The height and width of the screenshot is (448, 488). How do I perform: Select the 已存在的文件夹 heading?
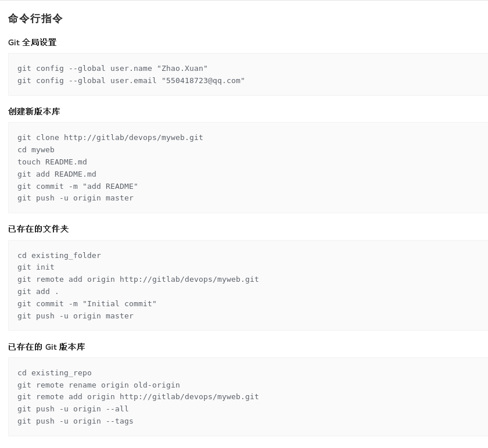[38, 229]
